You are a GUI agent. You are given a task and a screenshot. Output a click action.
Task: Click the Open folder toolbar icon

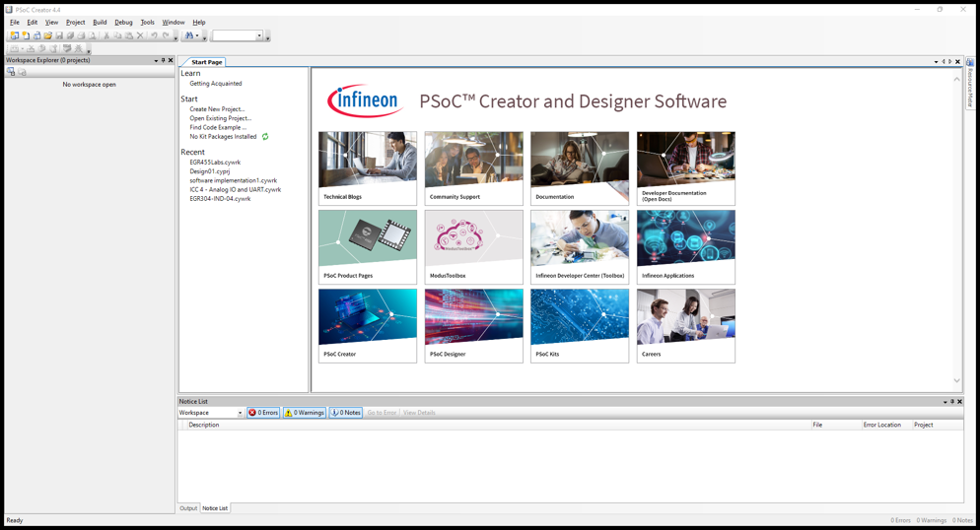click(47, 35)
